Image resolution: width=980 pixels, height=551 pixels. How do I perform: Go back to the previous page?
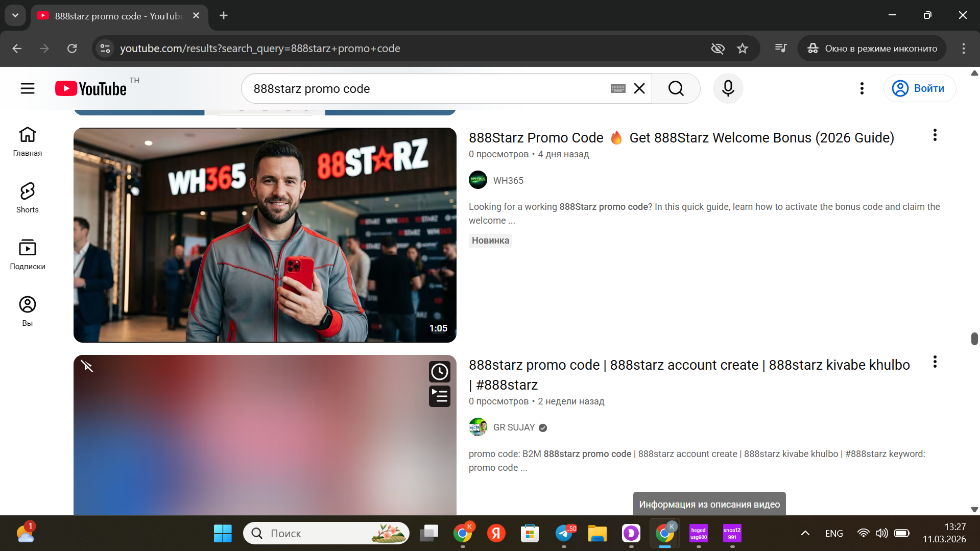click(17, 49)
